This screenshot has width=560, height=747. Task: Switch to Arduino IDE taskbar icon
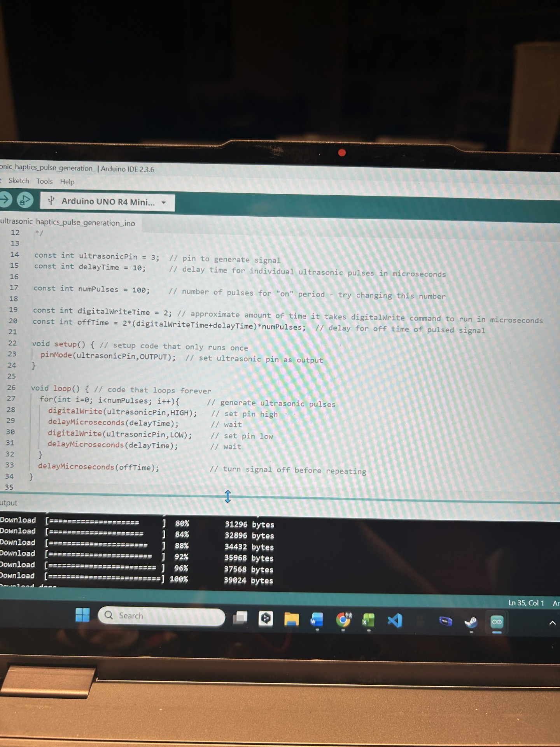click(x=497, y=622)
